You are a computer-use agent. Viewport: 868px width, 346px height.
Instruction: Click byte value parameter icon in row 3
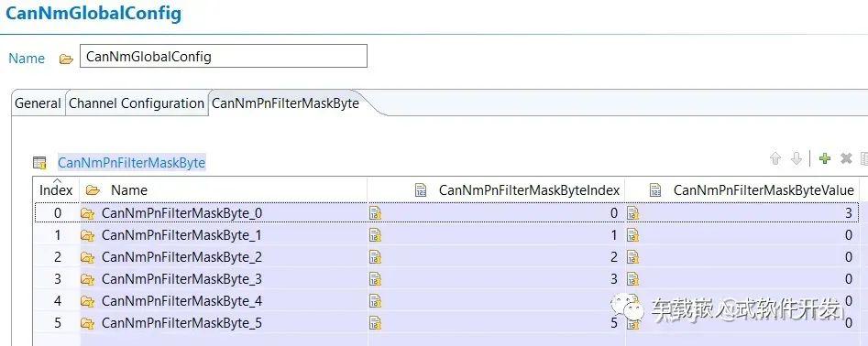point(632,279)
